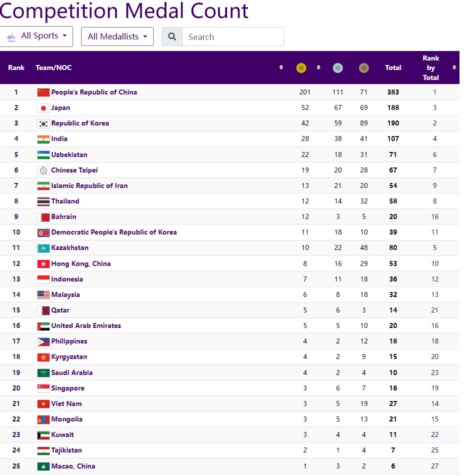Screen dimensions: 464x476
Task: Open the All Sports dropdown
Action: [x=37, y=36]
